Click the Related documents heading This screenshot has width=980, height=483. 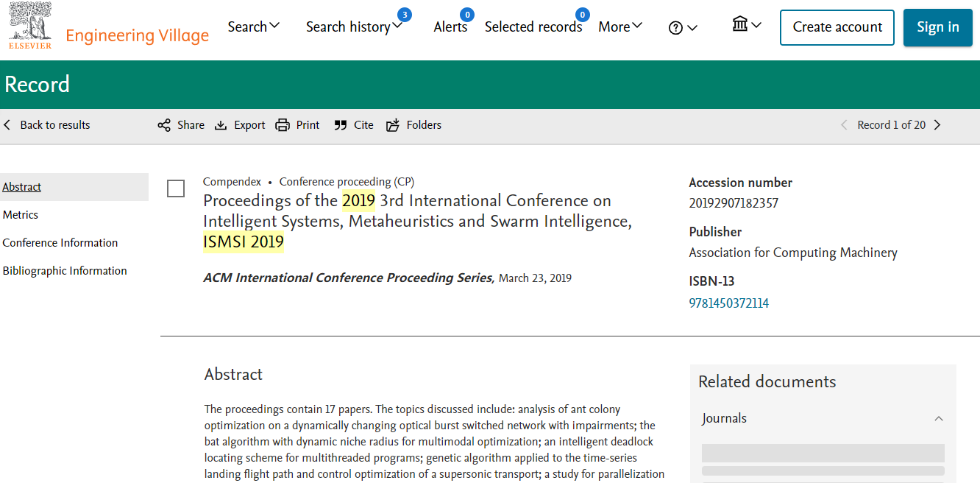click(767, 381)
